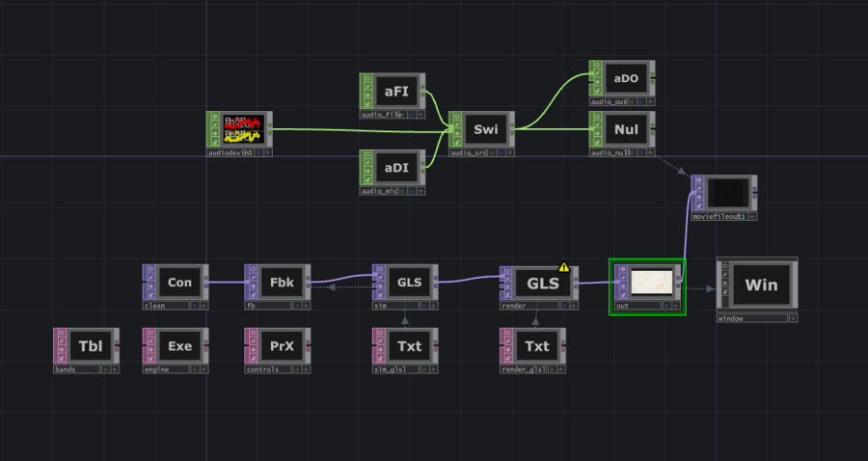868x461 pixels.
Task: Select the out node's image viewer thumbnail
Action: coord(652,282)
